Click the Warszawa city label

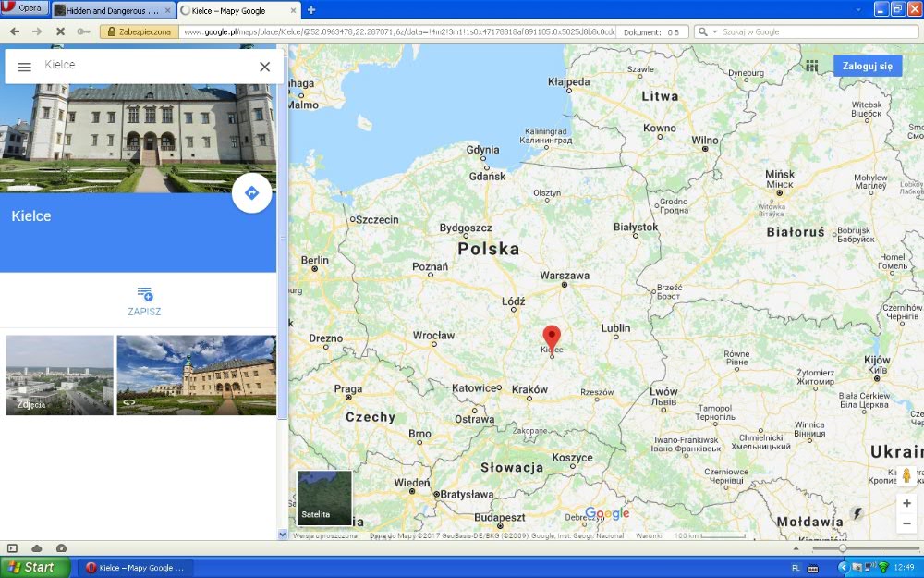coord(565,275)
